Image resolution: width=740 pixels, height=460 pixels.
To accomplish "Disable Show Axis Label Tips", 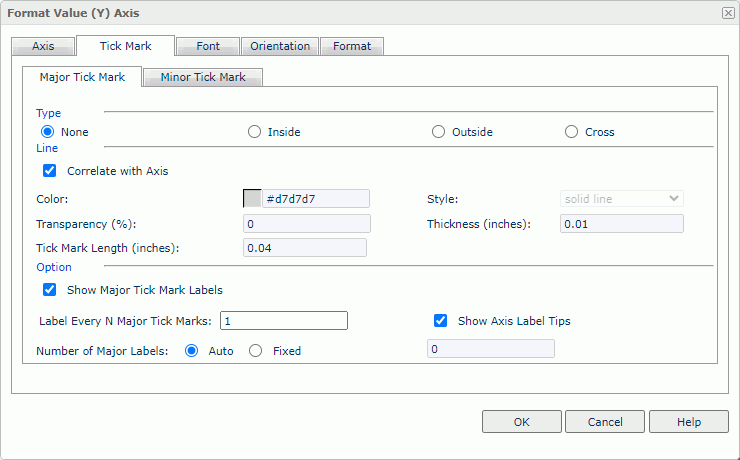I will pyautogui.click(x=440, y=321).
